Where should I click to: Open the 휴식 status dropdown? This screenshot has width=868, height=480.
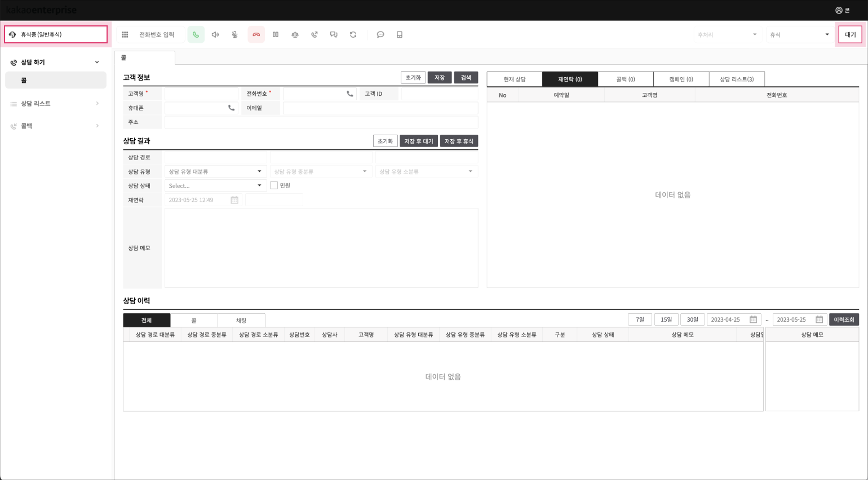[799, 34]
